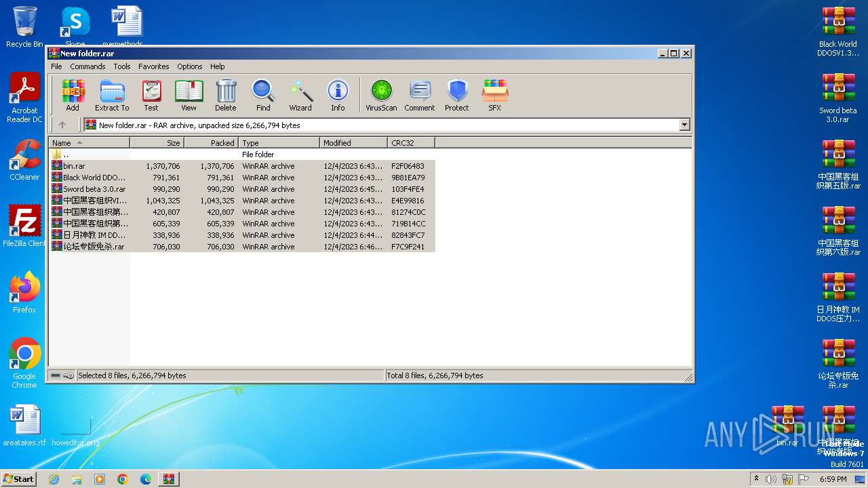The height and width of the screenshot is (488, 868).
Task: Select Sword beta 3.0.rar row
Action: click(242, 189)
